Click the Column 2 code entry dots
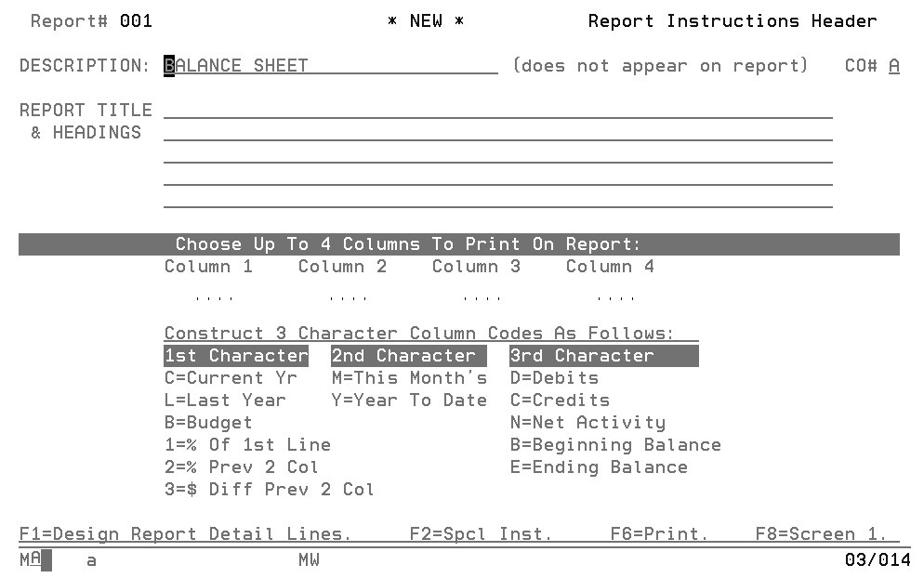Screen dimensions: 924x578 (x=349, y=298)
